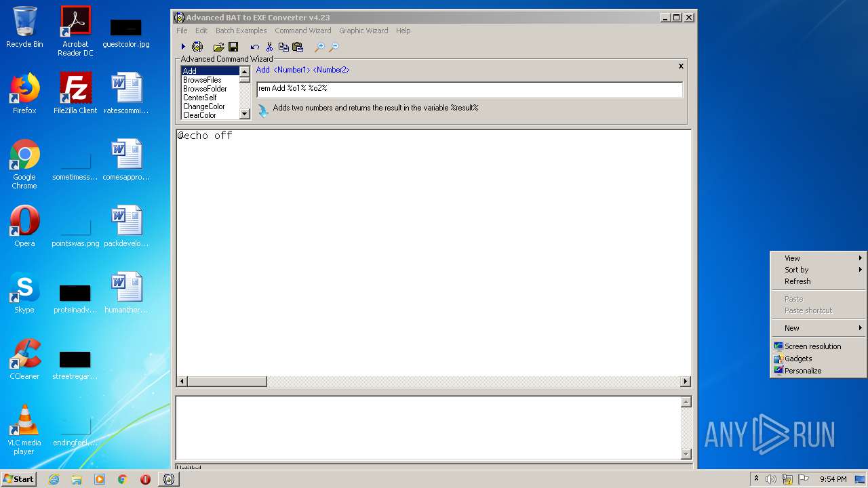Zoom in the editor text
This screenshot has height=488, width=868.
click(x=319, y=47)
